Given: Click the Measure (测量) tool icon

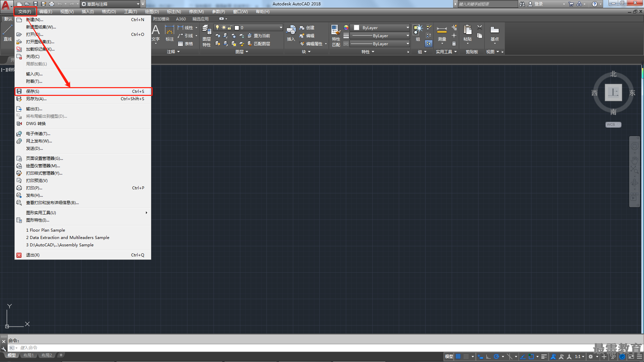Looking at the screenshot, I should pos(442,34).
